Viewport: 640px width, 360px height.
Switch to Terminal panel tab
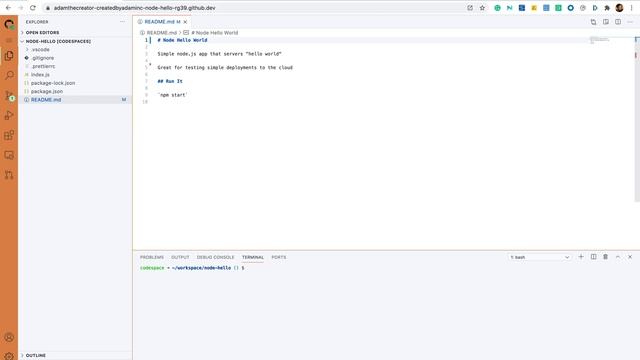253,257
